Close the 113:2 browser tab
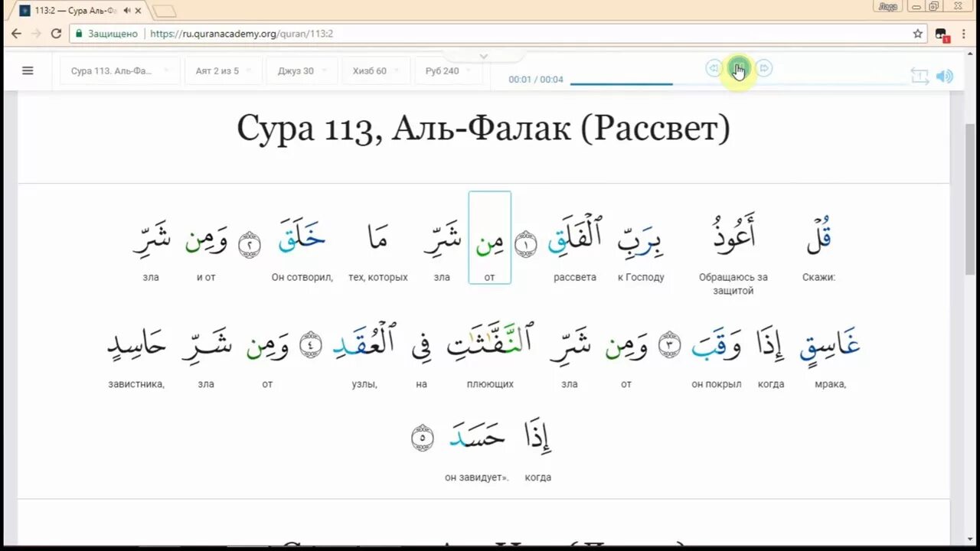The image size is (980, 551). [138, 11]
